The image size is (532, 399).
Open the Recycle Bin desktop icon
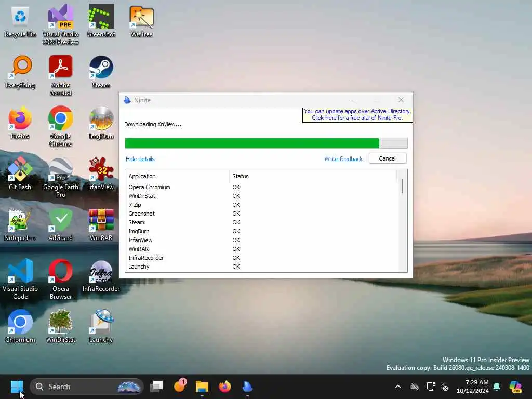click(x=20, y=21)
